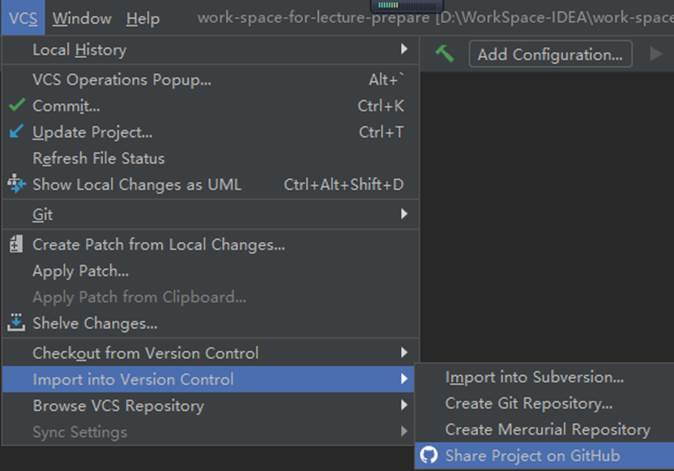Open the Help menu
Screen dimensions: 674x471
point(143,18)
